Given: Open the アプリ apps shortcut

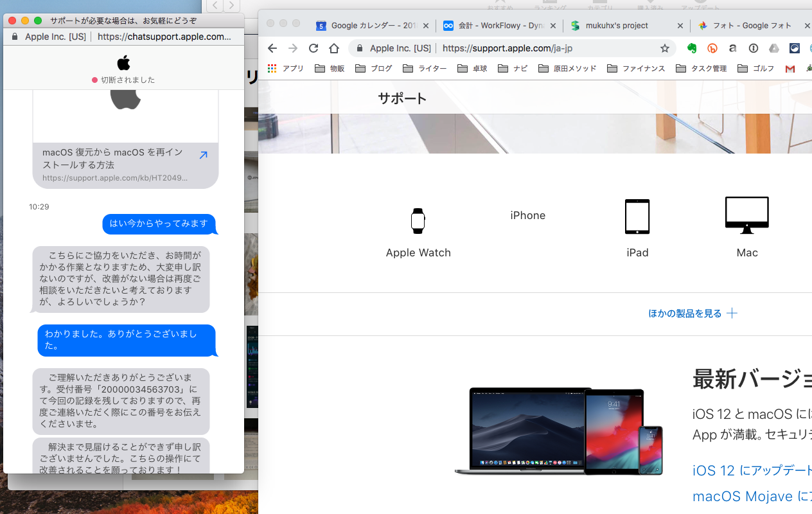Looking at the screenshot, I should tap(286, 68).
